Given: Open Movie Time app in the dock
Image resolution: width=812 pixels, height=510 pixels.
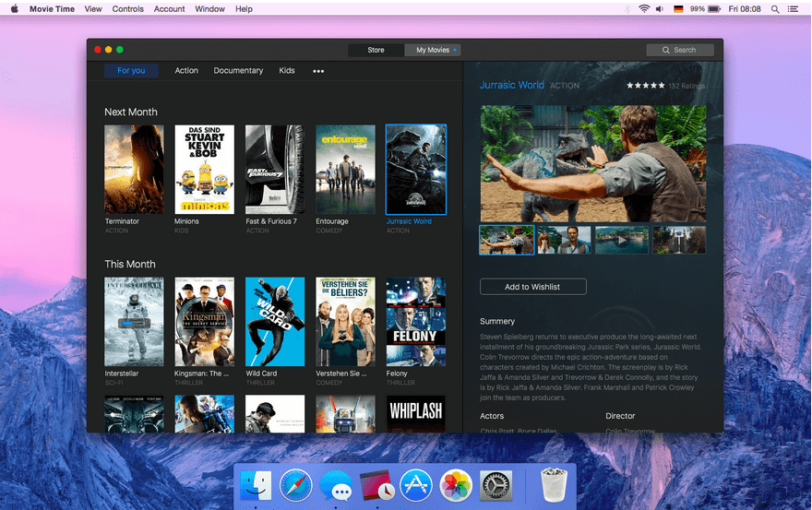Looking at the screenshot, I should pyautogui.click(x=376, y=485).
